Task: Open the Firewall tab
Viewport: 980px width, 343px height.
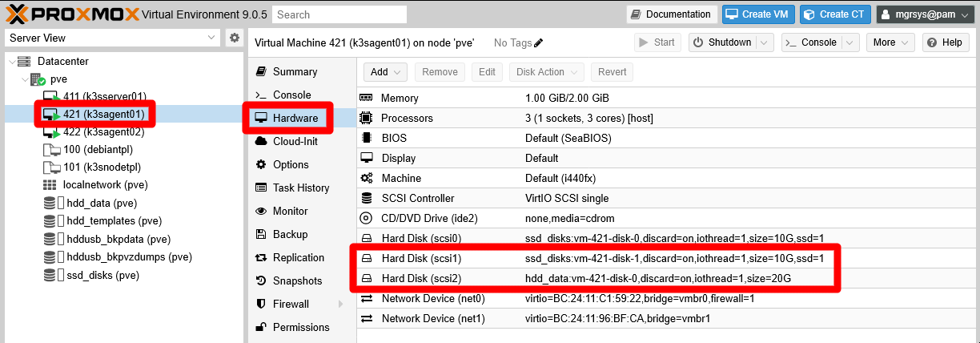Action: pos(302,304)
